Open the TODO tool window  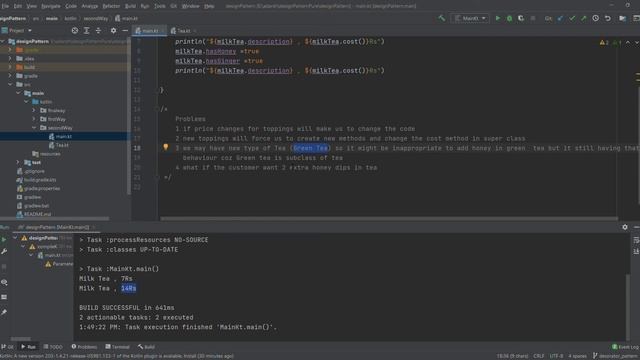tap(53, 347)
